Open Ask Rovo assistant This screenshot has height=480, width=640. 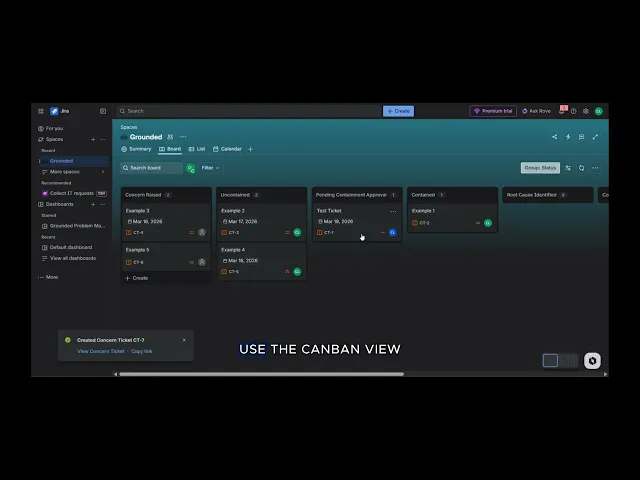coord(536,111)
